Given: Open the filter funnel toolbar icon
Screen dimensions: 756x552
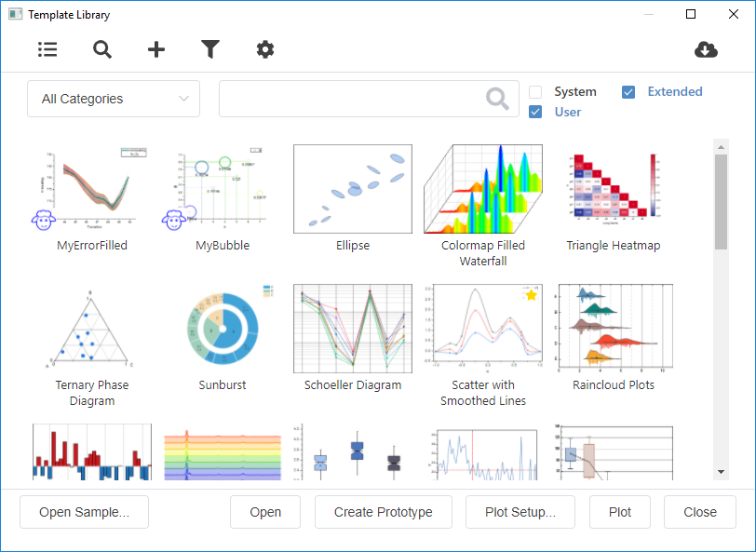Looking at the screenshot, I should point(210,49).
